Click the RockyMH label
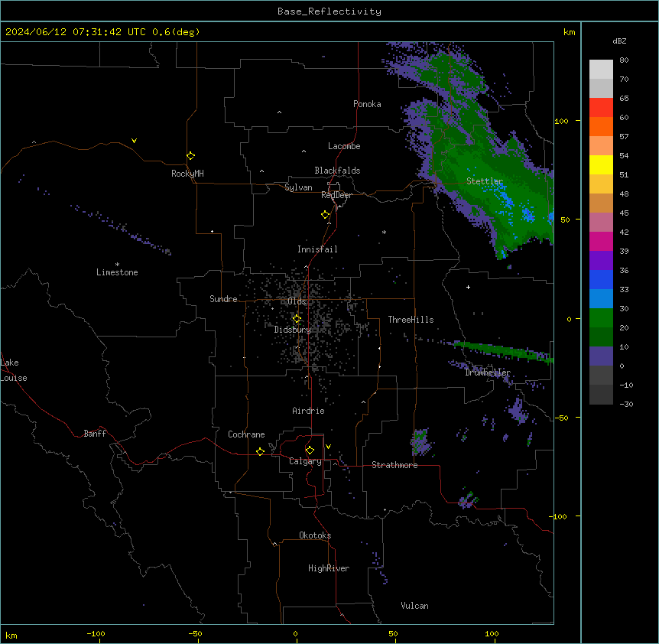The image size is (659, 644). [187, 173]
